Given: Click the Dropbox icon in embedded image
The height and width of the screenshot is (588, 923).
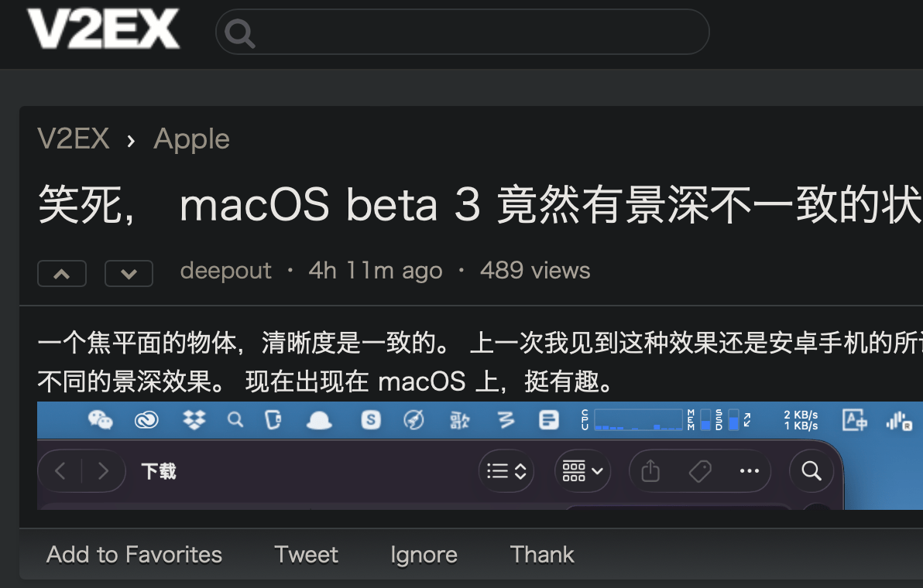Looking at the screenshot, I should click(194, 420).
